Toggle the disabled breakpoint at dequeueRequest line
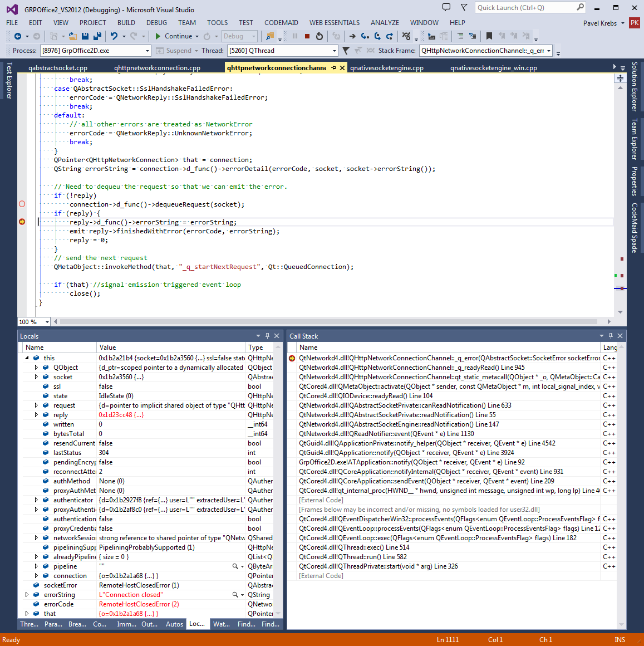Image resolution: width=644 pixels, height=646 pixels. click(x=22, y=204)
